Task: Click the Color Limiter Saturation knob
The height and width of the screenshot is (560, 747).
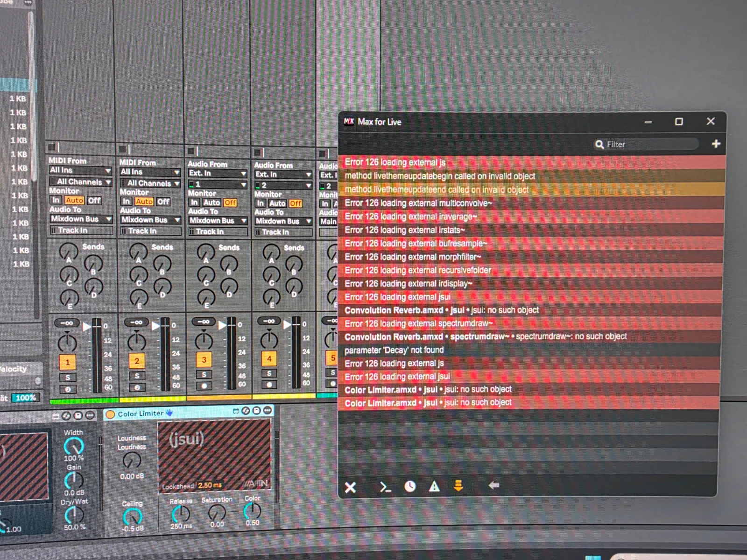Action: point(217,513)
